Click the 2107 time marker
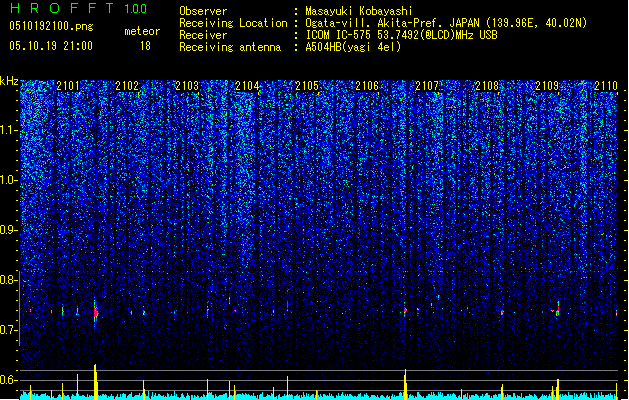This screenshot has height=400, width=629. [427, 85]
